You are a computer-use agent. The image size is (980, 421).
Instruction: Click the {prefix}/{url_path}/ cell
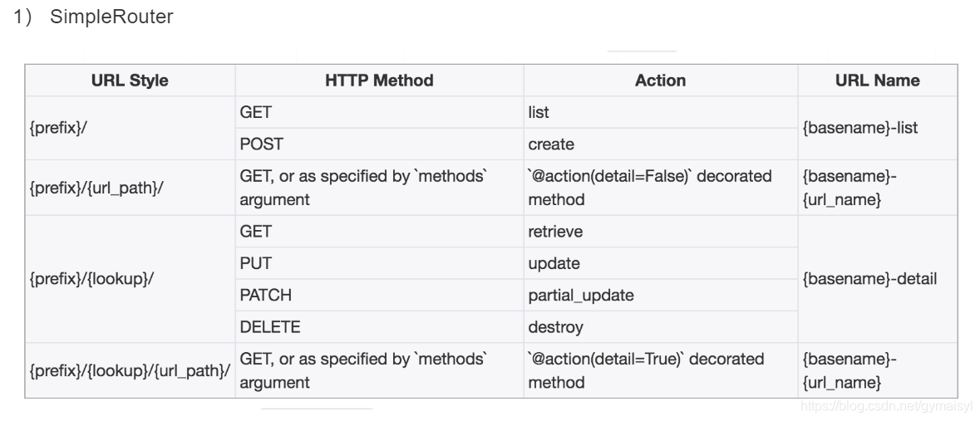pyautogui.click(x=130, y=188)
